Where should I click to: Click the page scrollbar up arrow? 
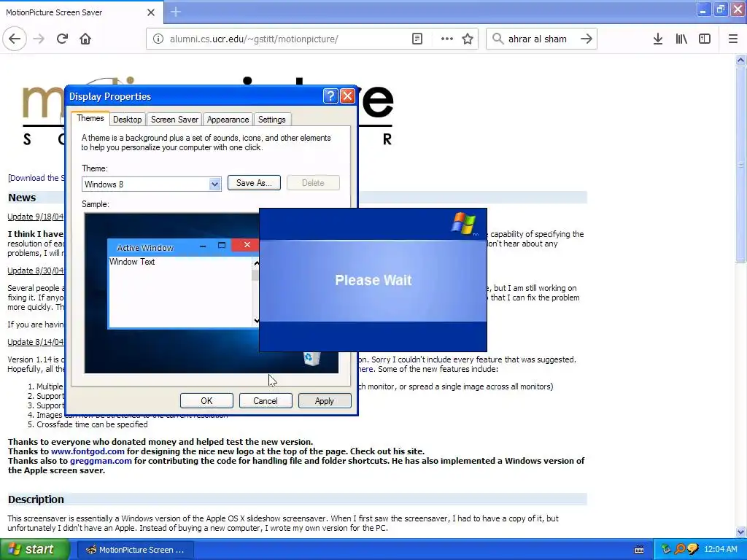(x=741, y=61)
